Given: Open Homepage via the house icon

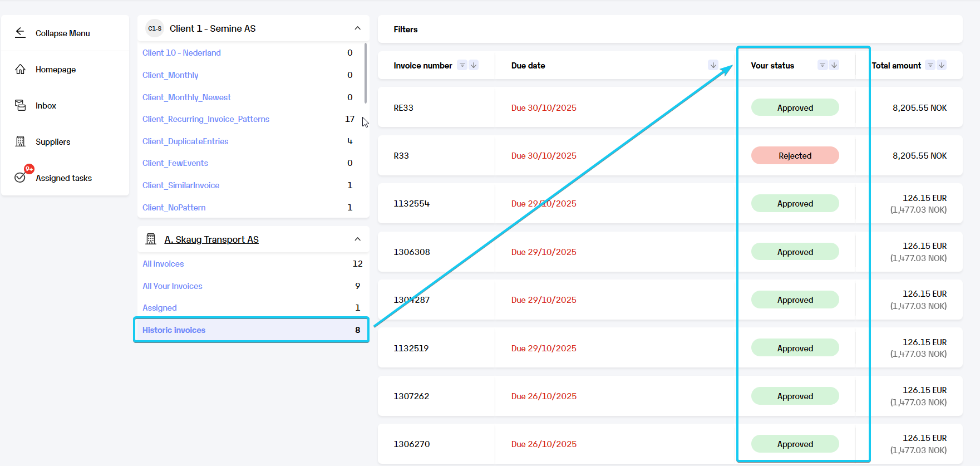Looking at the screenshot, I should coord(20,69).
